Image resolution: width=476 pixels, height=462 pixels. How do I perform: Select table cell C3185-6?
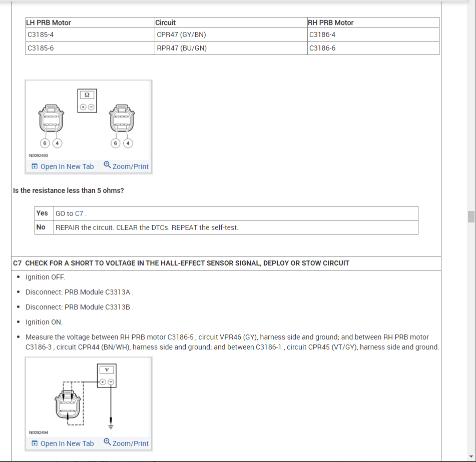(x=90, y=48)
